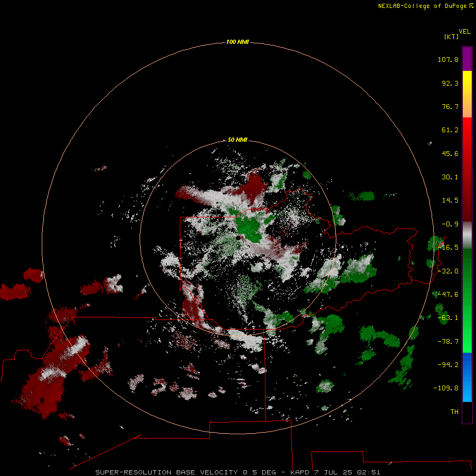Click the NEXLAB-College of DuPage watermark text
This screenshot has width=476, height=476.
(x=425, y=6)
